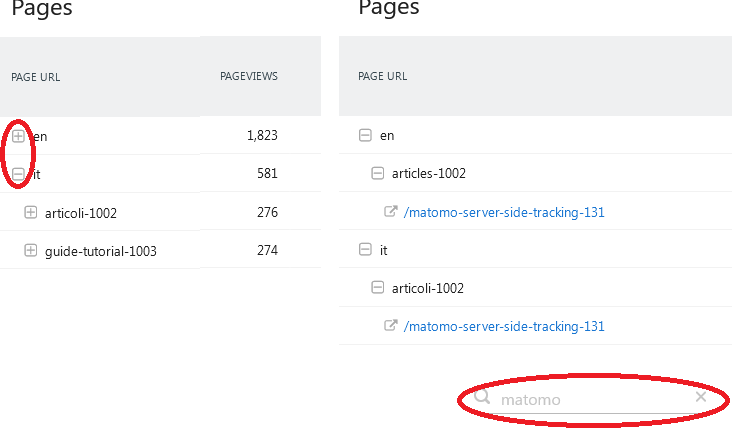733x434 pixels.
Task: Clear the "matomo" search with X icon
Action: pos(701,398)
